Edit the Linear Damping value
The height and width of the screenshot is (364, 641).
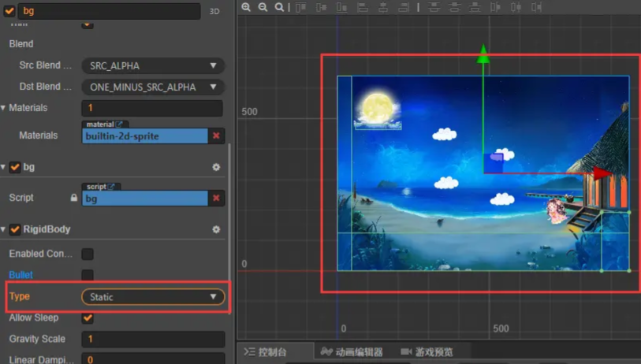[153, 358]
